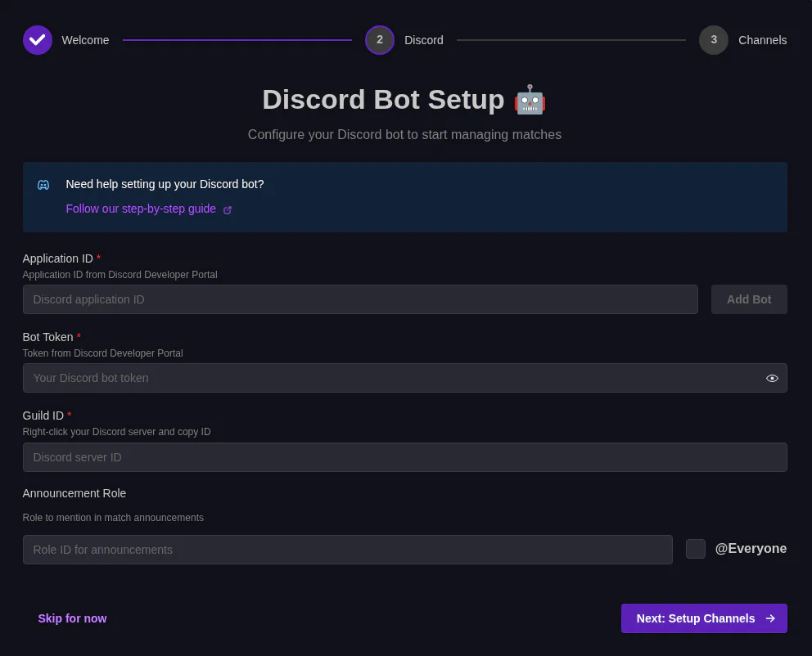Click Skip for now

click(x=72, y=618)
